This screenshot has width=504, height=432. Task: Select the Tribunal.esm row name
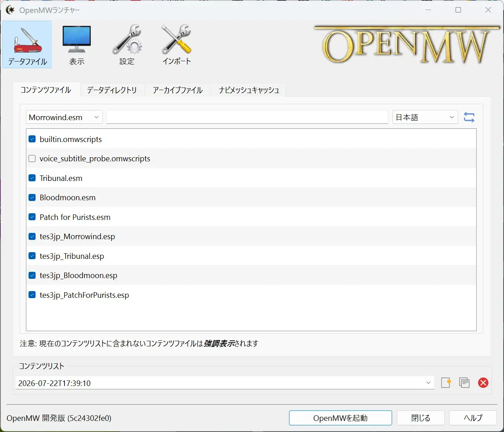coord(61,178)
